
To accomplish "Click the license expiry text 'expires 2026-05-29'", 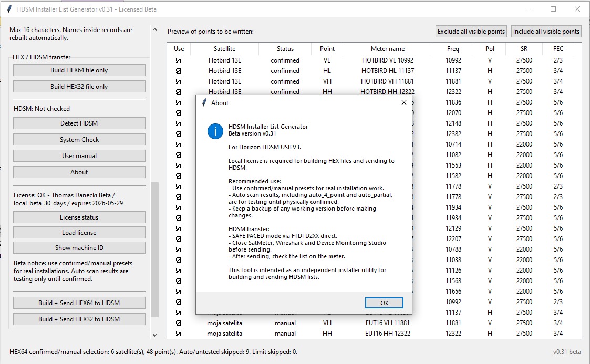I will pyautogui.click(x=97, y=203).
